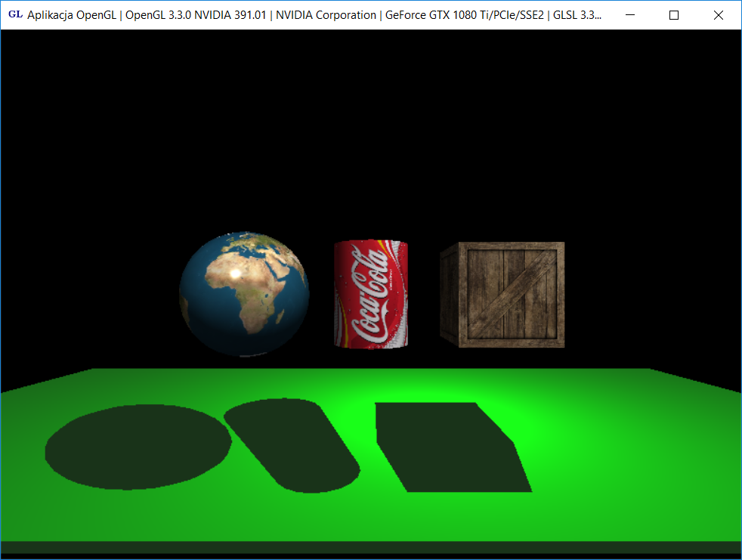Click the crate's darker left side face
The width and height of the screenshot is (742, 560).
[450, 295]
